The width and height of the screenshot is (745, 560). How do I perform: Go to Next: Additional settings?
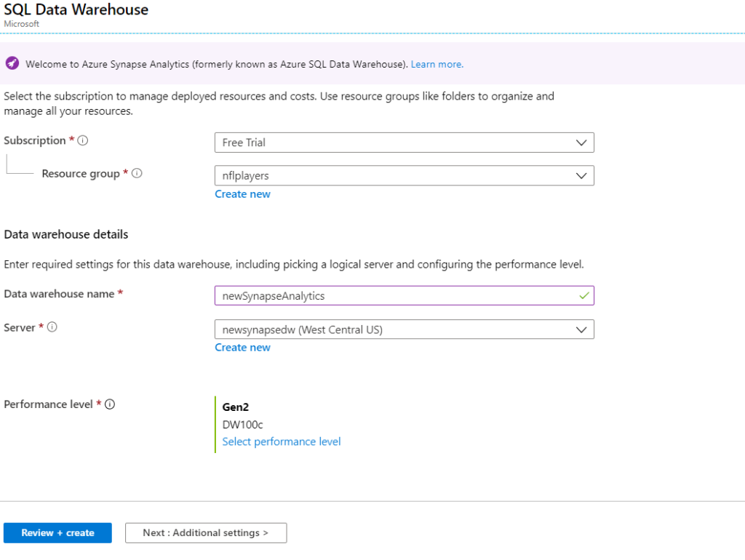point(206,533)
